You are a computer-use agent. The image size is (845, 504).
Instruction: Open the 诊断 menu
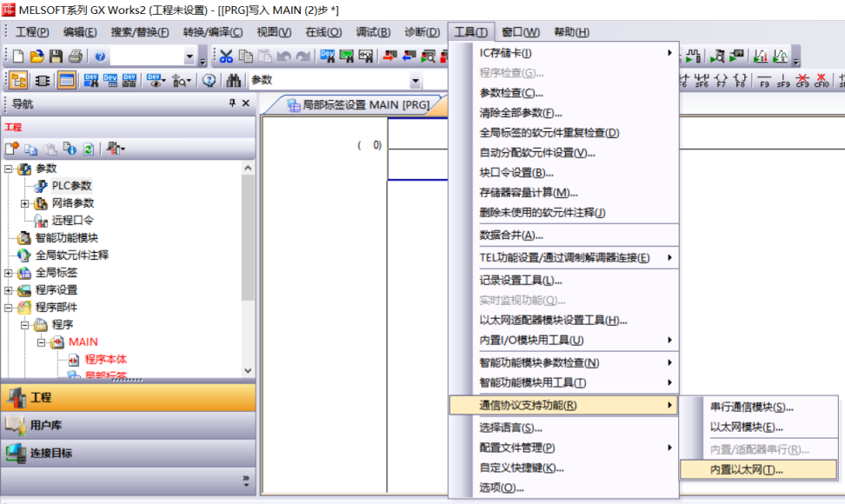(422, 31)
